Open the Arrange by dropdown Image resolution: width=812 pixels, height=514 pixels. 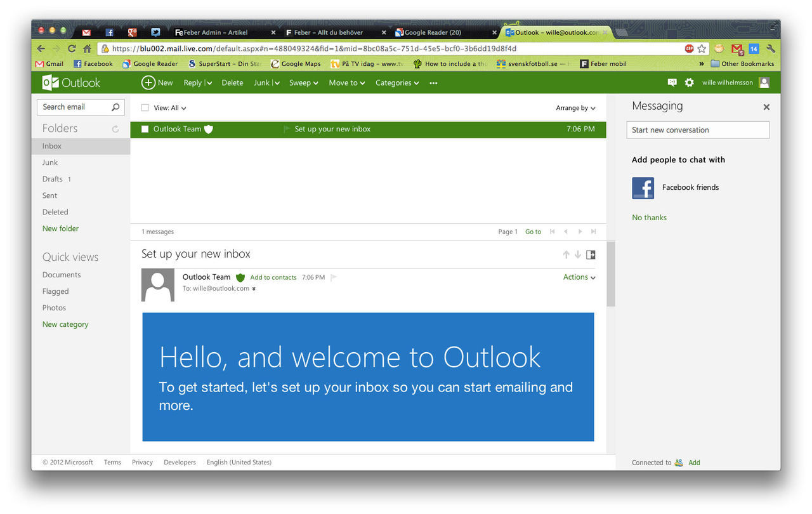point(575,108)
